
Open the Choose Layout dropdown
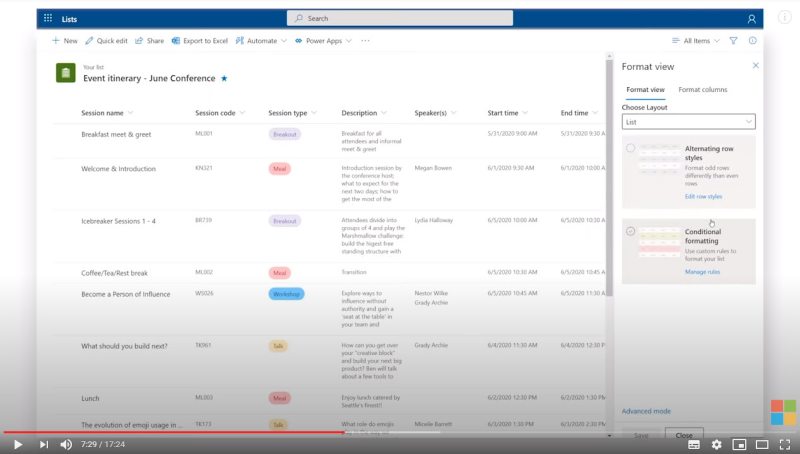[688, 122]
